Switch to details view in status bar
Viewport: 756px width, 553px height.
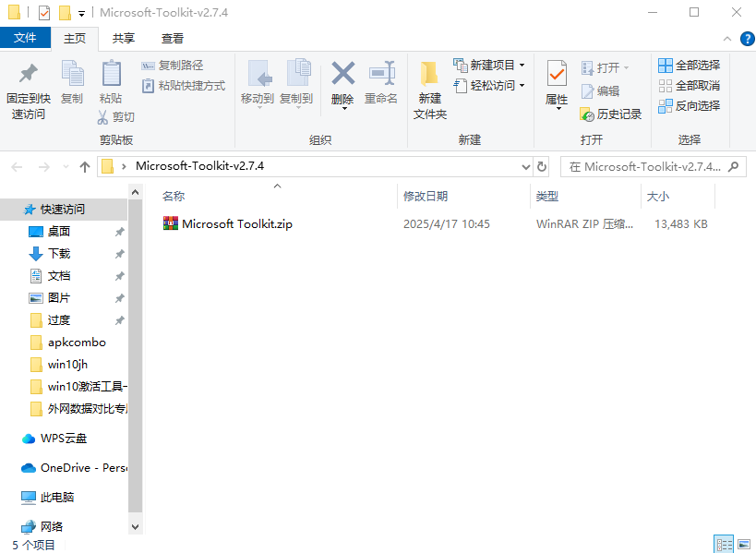[x=724, y=545]
